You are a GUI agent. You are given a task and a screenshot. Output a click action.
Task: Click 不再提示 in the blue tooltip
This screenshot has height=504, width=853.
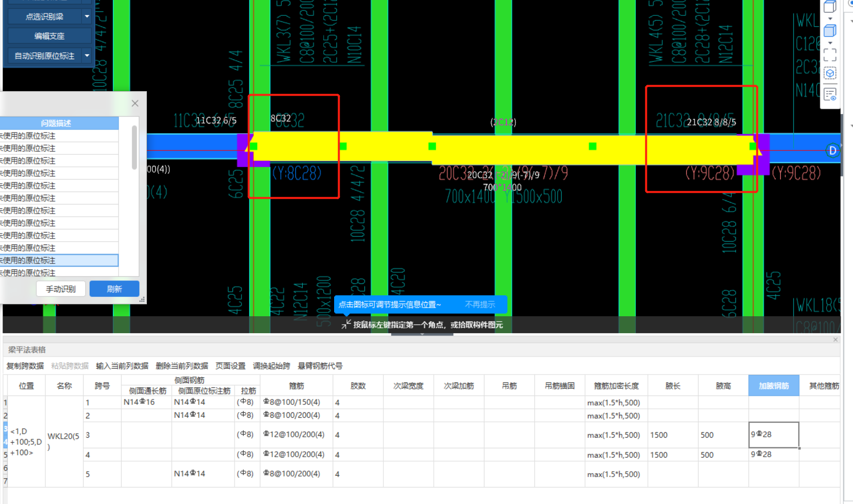click(x=480, y=304)
